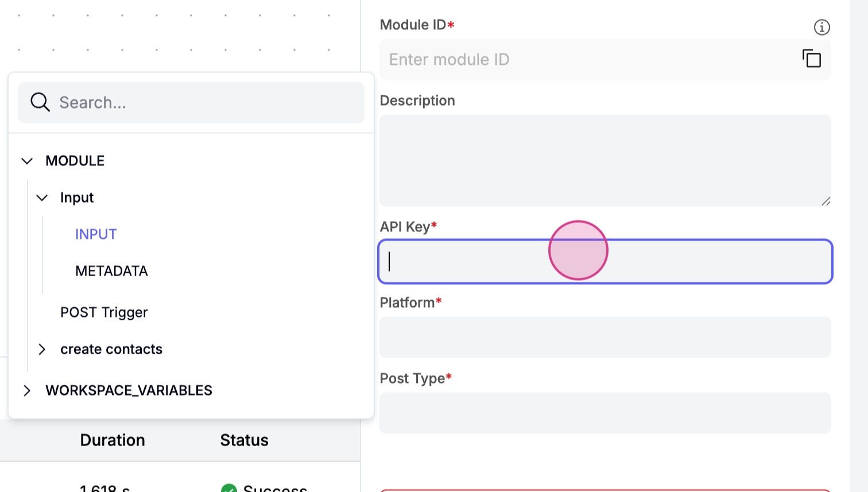
Task: Click the magnifying glass search icon
Action: pos(40,102)
